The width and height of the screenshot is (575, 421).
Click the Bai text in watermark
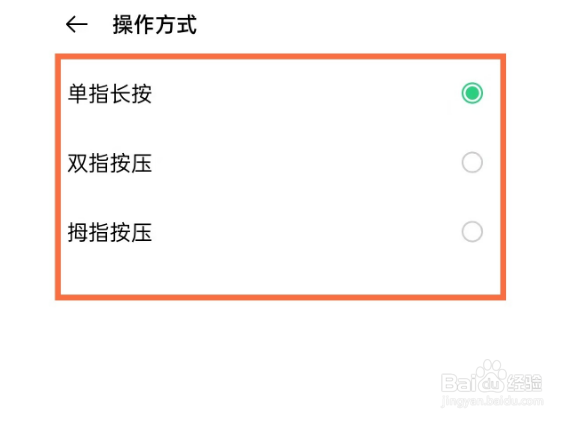pyautogui.click(x=458, y=382)
